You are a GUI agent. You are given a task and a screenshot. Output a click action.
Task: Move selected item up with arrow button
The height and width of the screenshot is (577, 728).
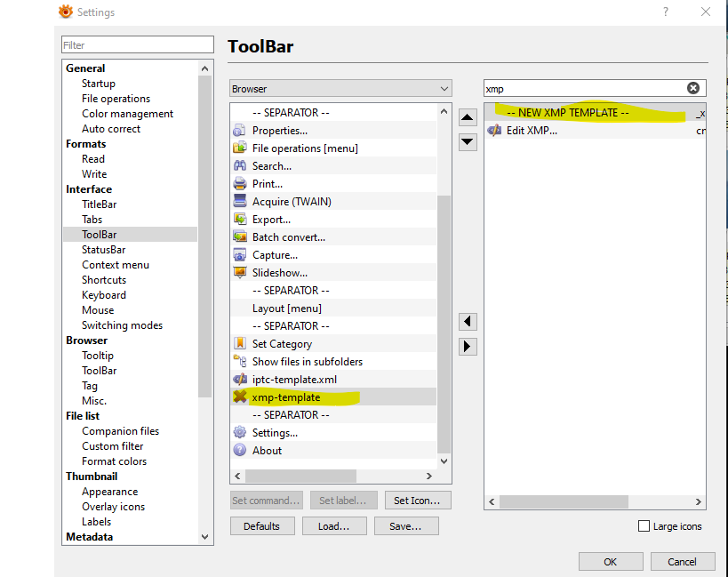click(x=468, y=117)
